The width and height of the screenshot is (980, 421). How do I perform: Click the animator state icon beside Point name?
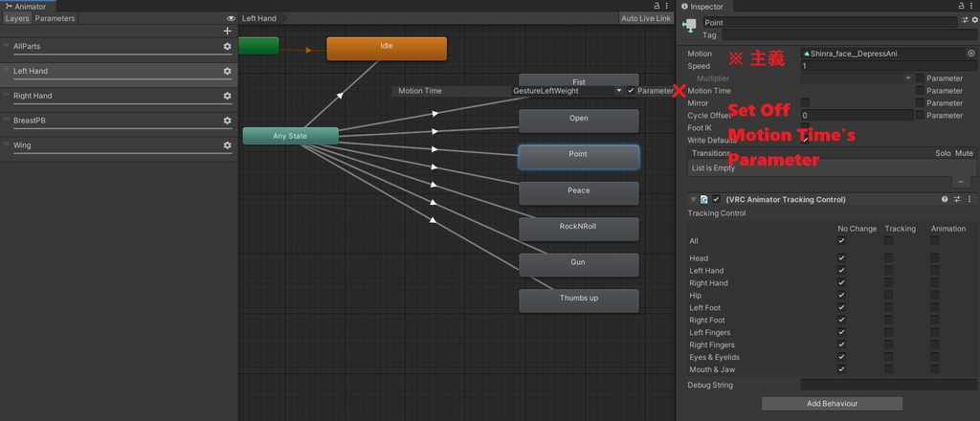690,25
